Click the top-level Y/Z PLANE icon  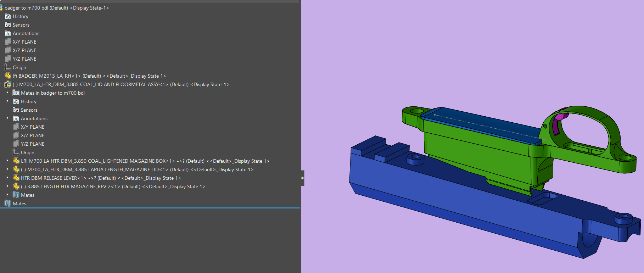pos(8,59)
